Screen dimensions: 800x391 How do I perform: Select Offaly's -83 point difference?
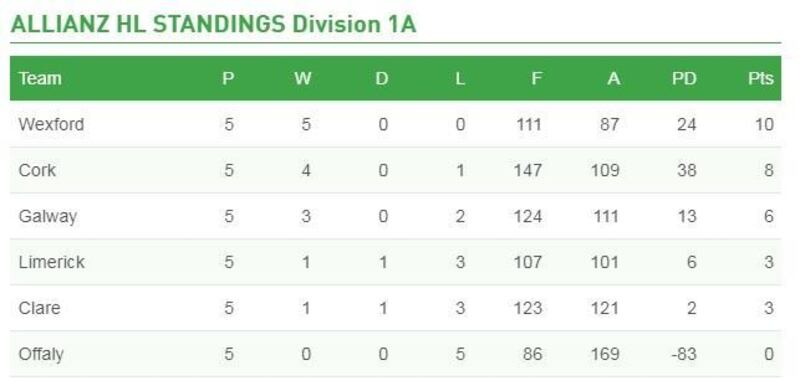pos(683,354)
